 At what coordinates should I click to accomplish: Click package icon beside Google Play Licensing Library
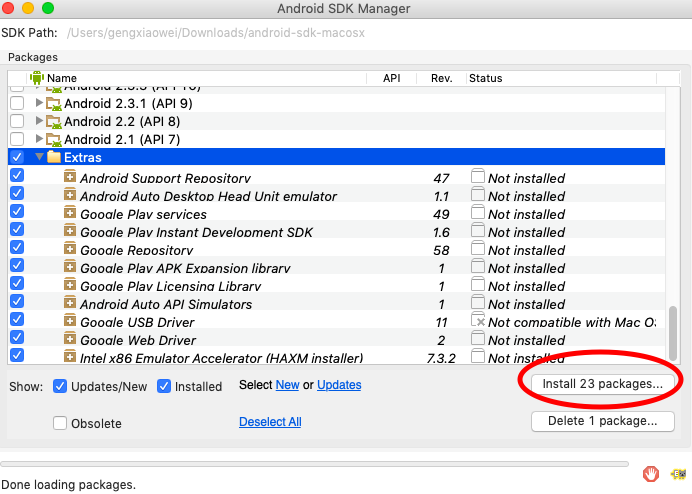70,284
